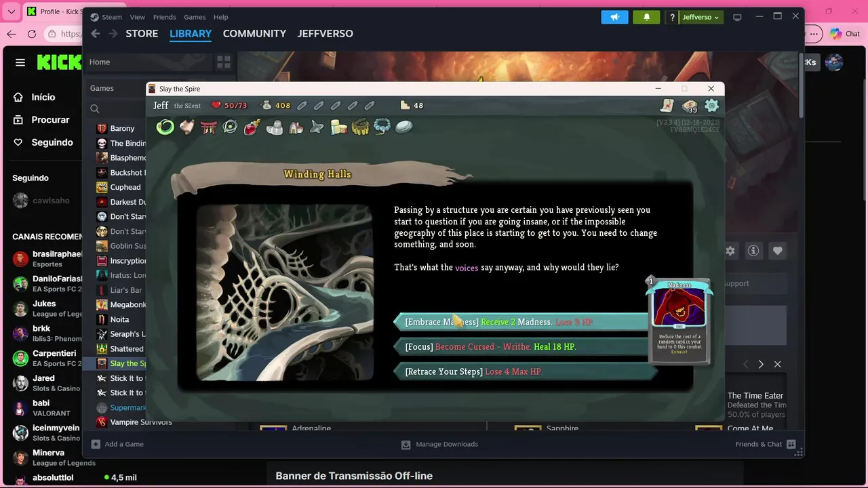Click the red torii gate relic
The width and height of the screenshot is (868, 488).
tap(208, 127)
